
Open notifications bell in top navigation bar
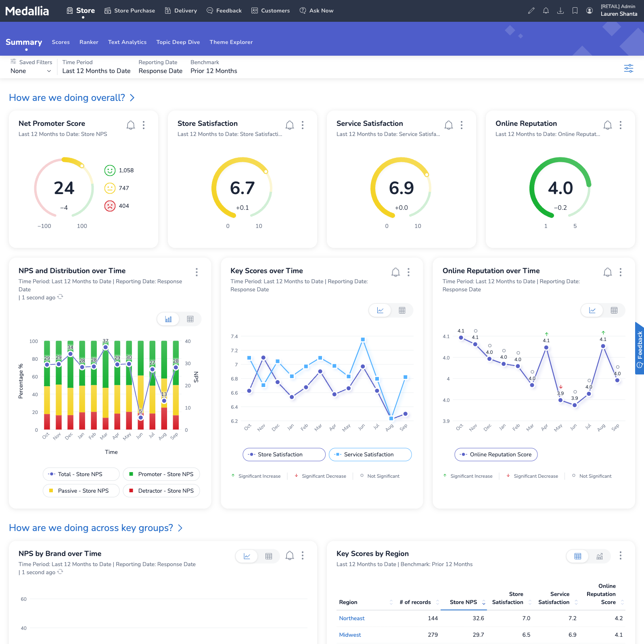[546, 11]
